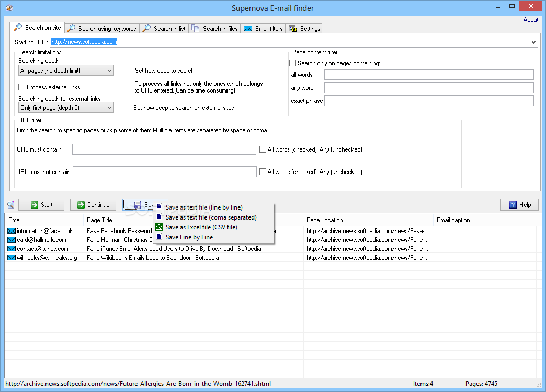This screenshot has width=546, height=392.
Task: Click the magnifier icon on Search in list tab
Action: click(146, 28)
